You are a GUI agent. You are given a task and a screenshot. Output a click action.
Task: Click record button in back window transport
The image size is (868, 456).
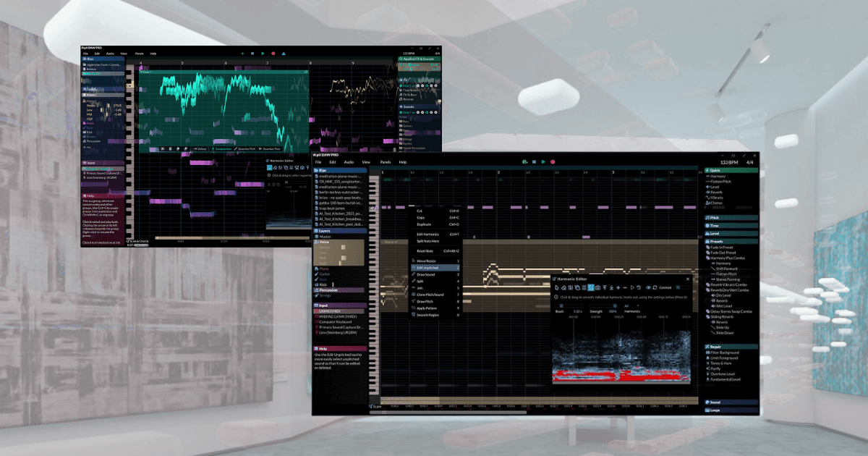(x=273, y=54)
